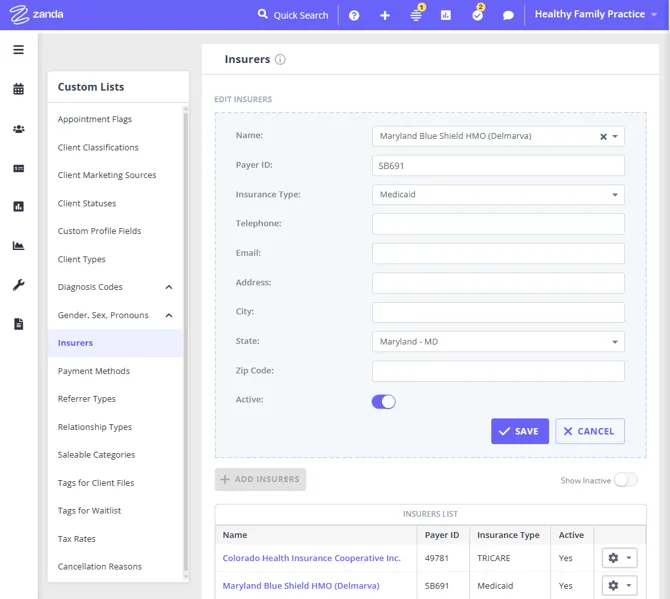This screenshot has height=599, width=670.
Task: Open Relationship Types list
Action: [94, 427]
